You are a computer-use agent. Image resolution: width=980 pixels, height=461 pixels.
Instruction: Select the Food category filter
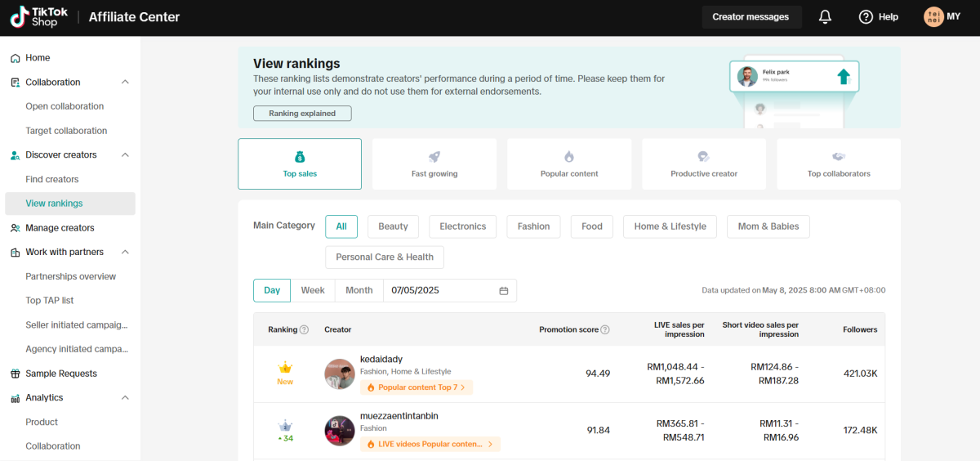click(x=592, y=226)
